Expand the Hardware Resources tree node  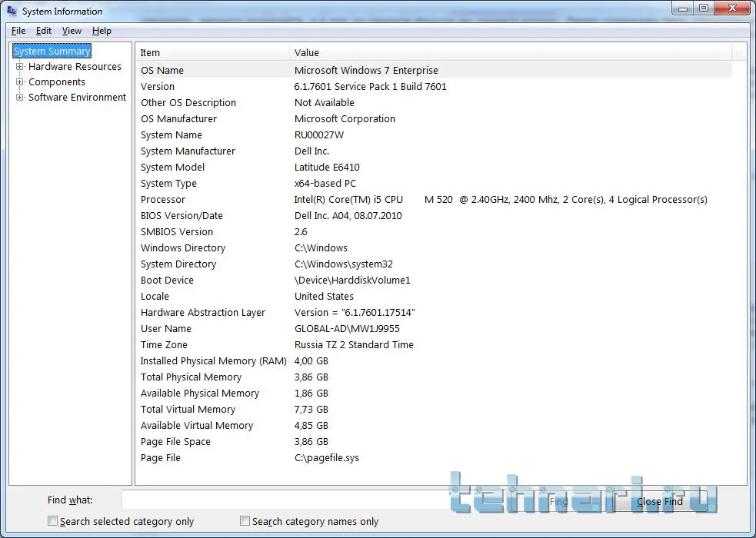tap(20, 67)
